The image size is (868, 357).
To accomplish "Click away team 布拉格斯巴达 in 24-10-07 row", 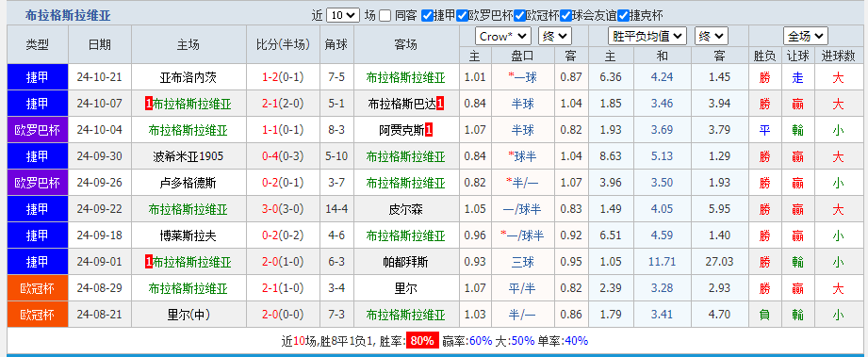I will (x=401, y=104).
